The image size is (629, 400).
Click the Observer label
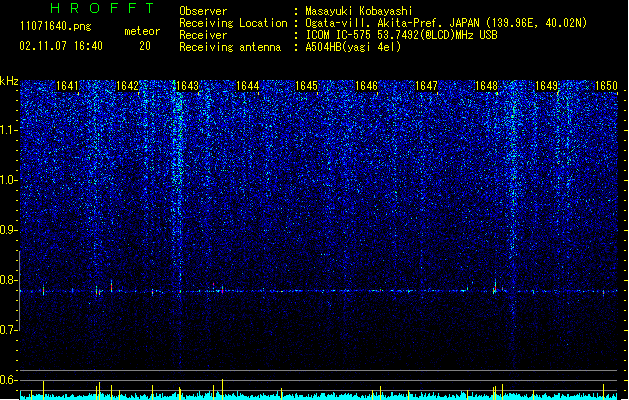pyautogui.click(x=203, y=11)
